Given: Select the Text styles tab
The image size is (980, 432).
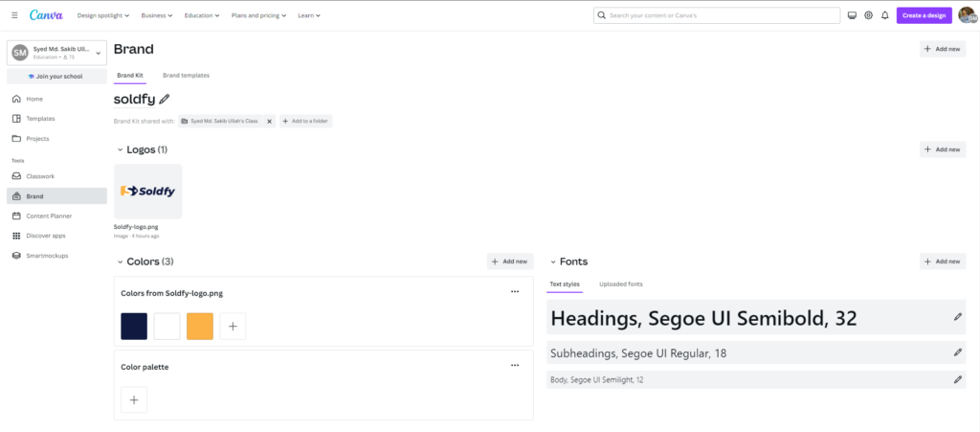Looking at the screenshot, I should click(565, 284).
